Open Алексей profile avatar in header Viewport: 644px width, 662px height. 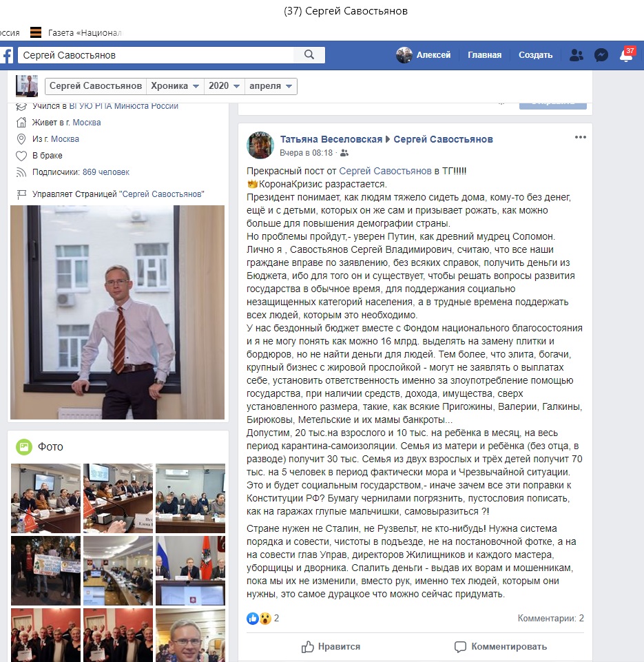[404, 55]
